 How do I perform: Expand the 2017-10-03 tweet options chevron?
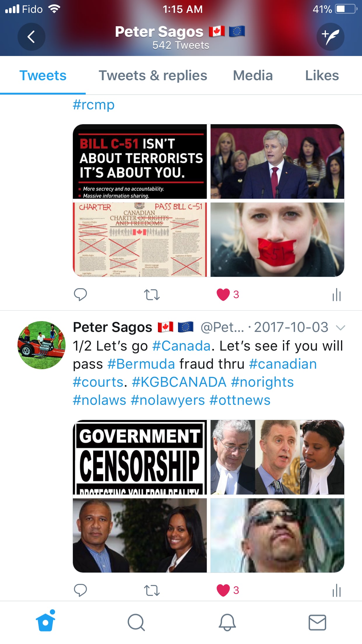[x=340, y=328]
